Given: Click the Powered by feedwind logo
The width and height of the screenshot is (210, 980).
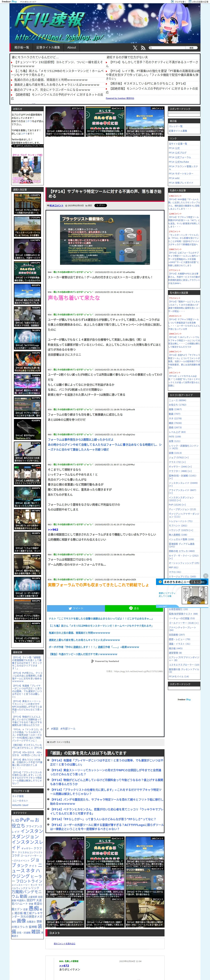Looking at the screenshot, I should (105, 661).
